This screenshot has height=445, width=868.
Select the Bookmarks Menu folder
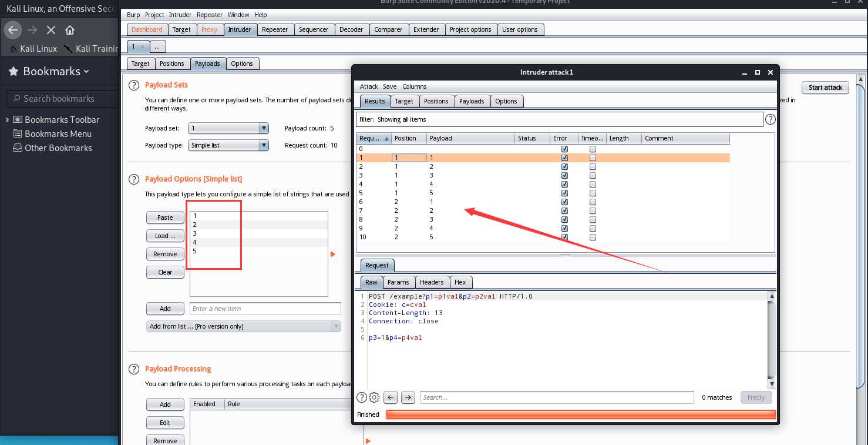click(52, 134)
